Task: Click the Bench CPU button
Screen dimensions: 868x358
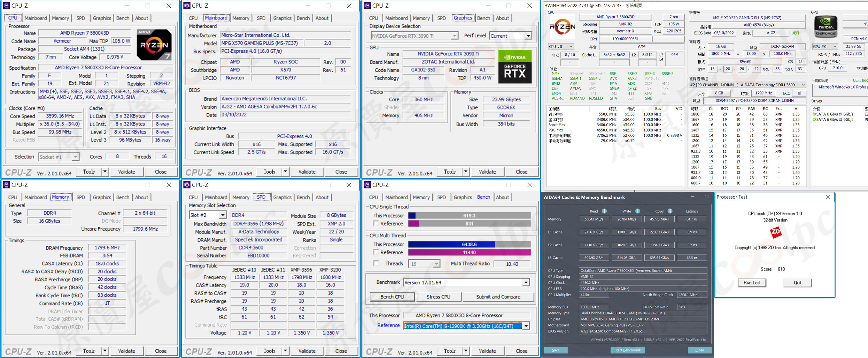Action: [x=392, y=297]
